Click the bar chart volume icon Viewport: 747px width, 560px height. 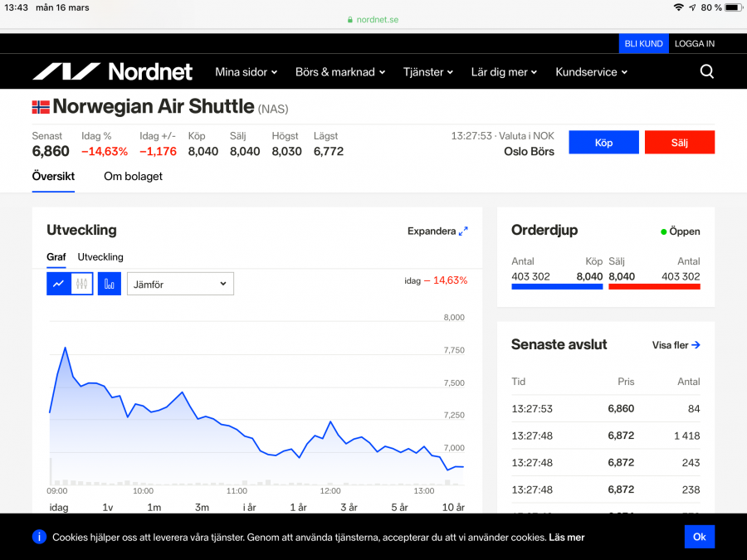(x=109, y=284)
